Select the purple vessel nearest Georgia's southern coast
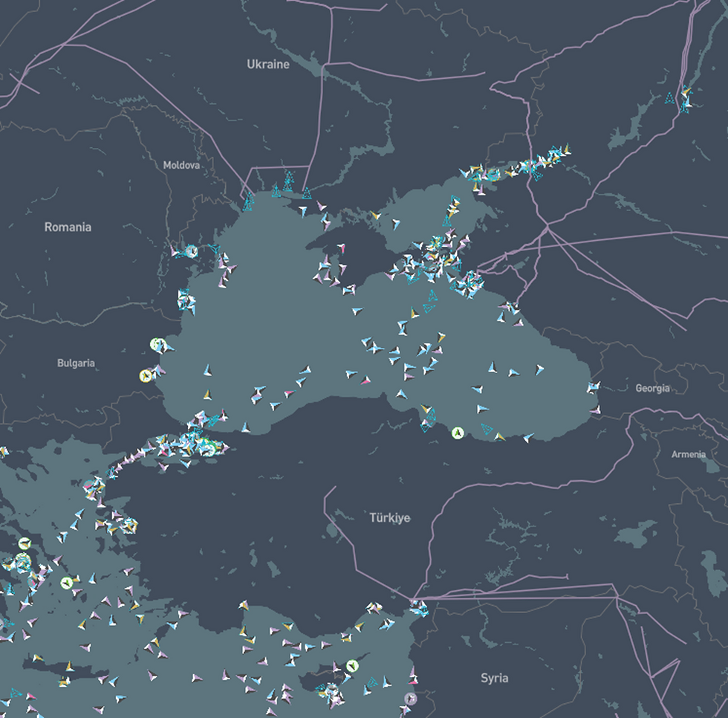 (x=596, y=410)
